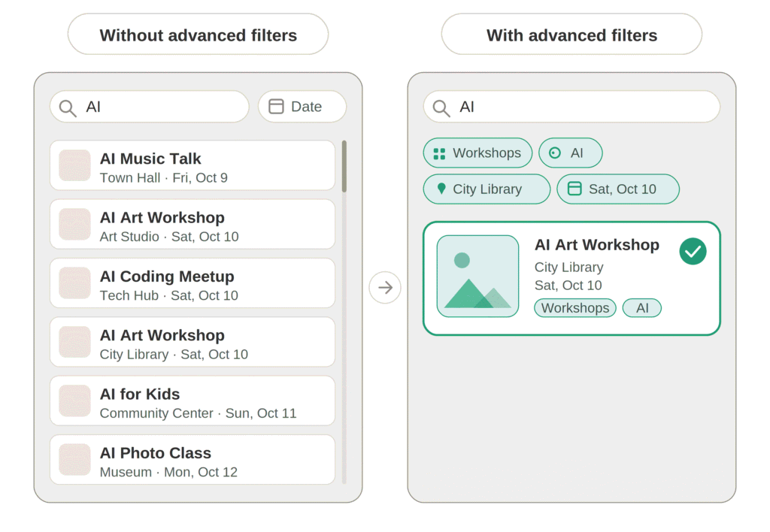Screen dimensions: 770x532
Task: Open AI Art Workshop at Art Studio
Action: tap(192, 224)
